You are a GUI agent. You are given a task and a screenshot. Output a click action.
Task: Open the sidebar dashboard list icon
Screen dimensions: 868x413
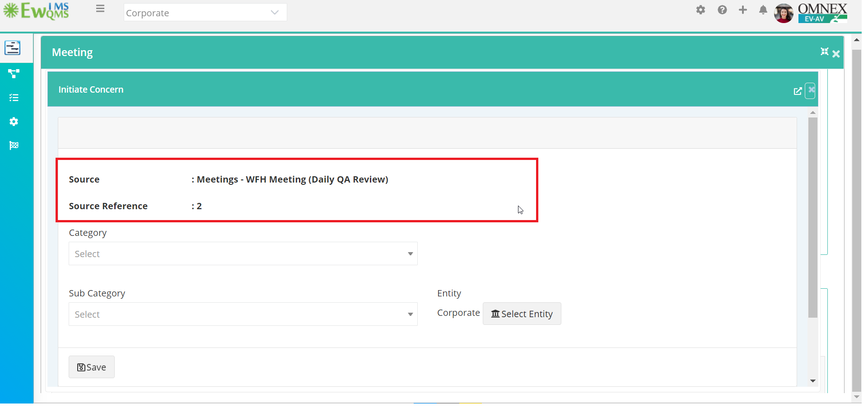(x=13, y=47)
